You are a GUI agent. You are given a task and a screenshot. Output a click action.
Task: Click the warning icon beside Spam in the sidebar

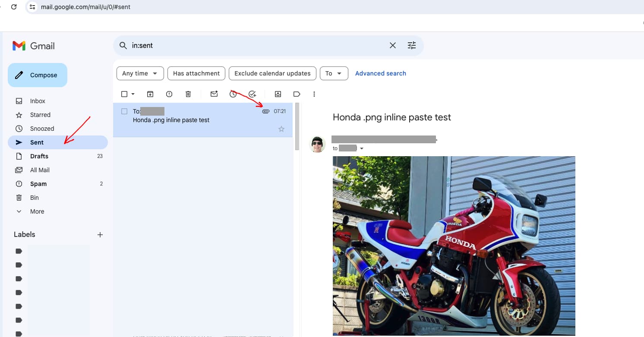[19, 184]
